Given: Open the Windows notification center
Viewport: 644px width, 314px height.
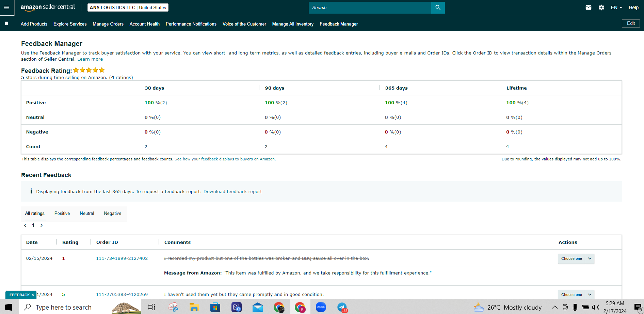Looking at the screenshot, I should pyautogui.click(x=638, y=308).
